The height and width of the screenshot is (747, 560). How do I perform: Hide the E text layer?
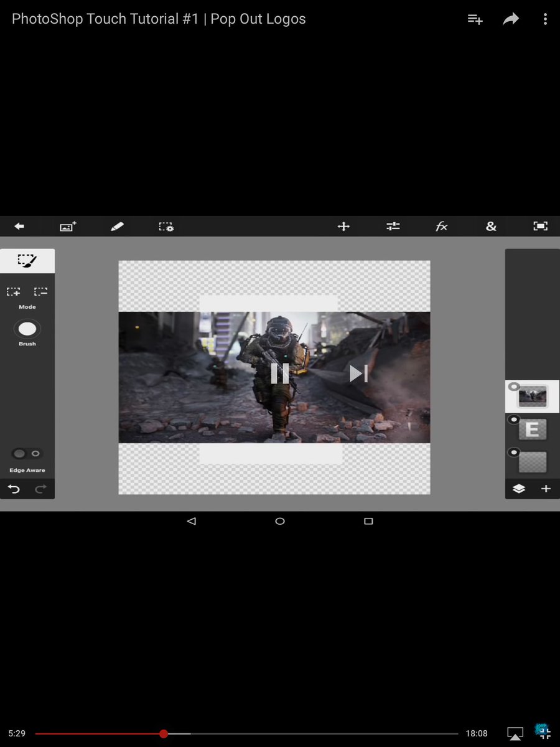pos(513,420)
